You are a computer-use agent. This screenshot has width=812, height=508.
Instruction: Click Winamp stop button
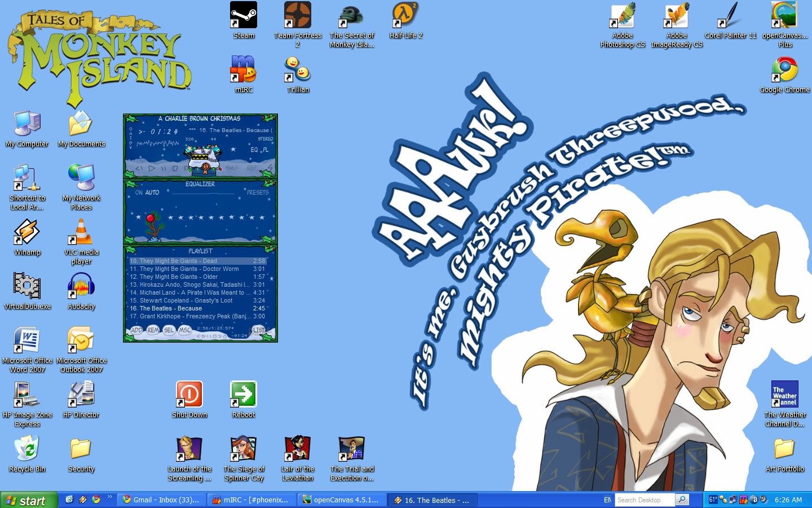175,168
